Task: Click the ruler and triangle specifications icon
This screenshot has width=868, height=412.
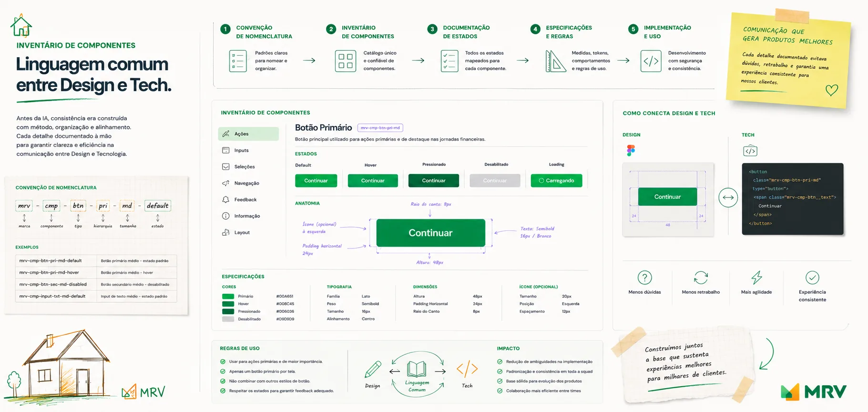Action: pos(556,61)
